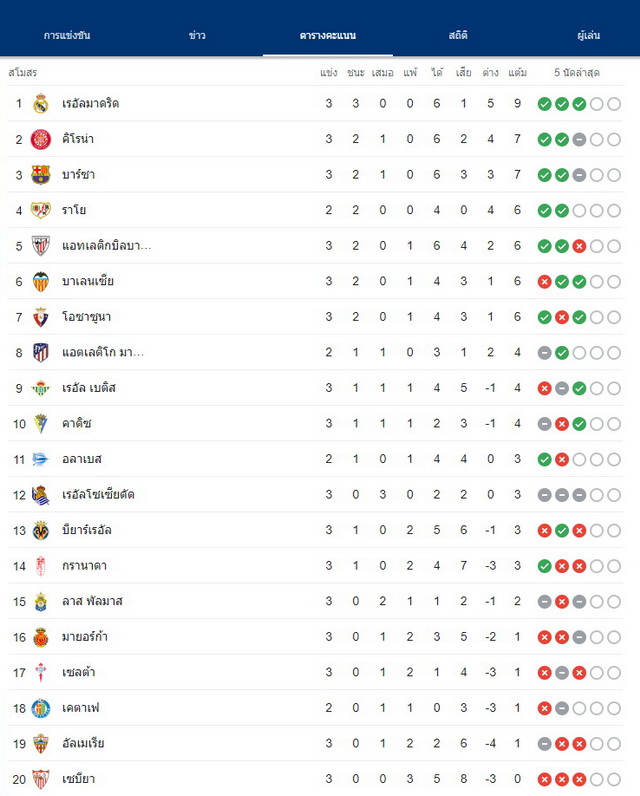Click the Getafe blue crest icon

41,708
